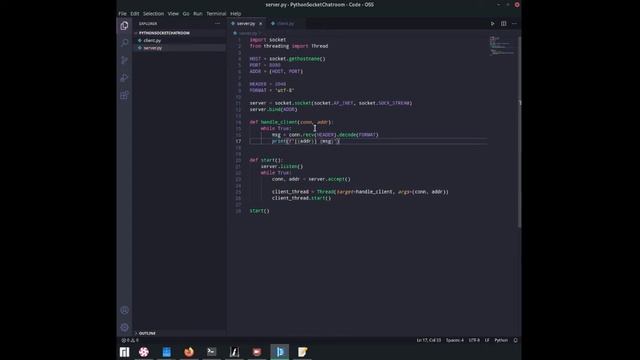Image resolution: width=640 pixels, height=360 pixels.
Task: Open the Manage gear icon
Action: pyautogui.click(x=124, y=327)
